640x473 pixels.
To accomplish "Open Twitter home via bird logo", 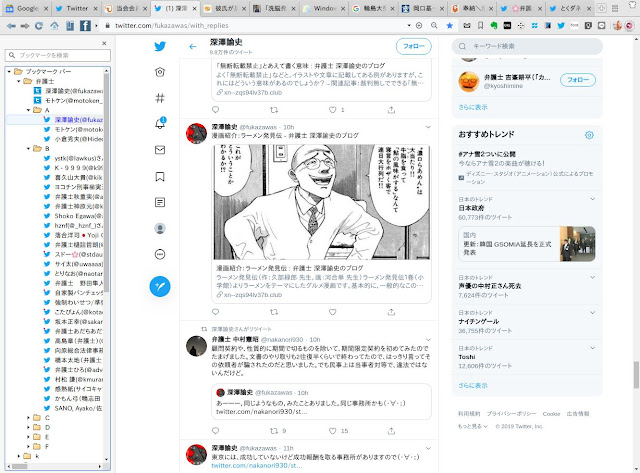I will 160,46.
